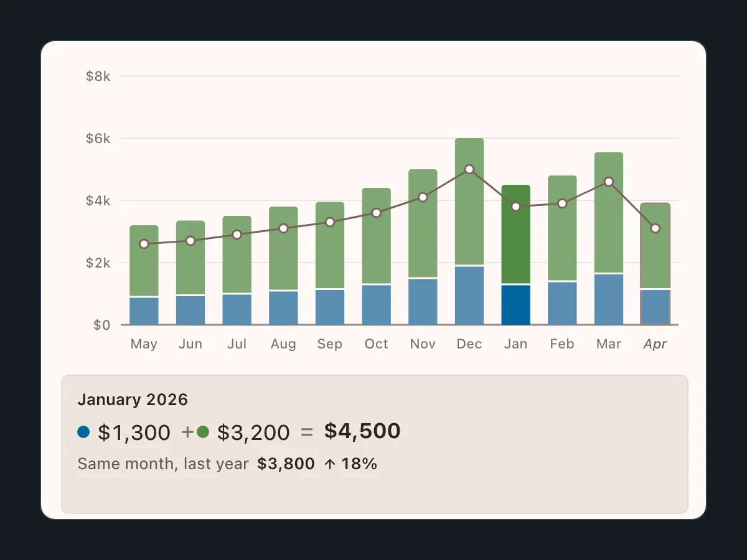Click the line marker above Aug
Image resolution: width=747 pixels, height=560 pixels.
tap(283, 228)
